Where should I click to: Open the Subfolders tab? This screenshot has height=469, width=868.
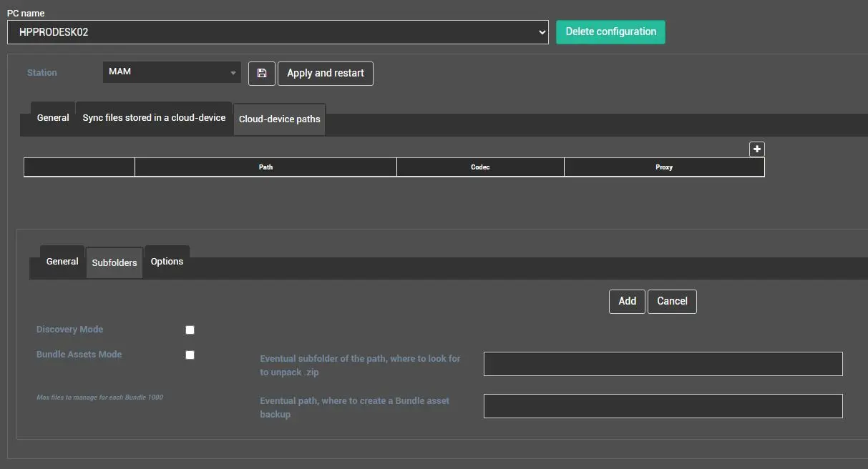pyautogui.click(x=114, y=263)
